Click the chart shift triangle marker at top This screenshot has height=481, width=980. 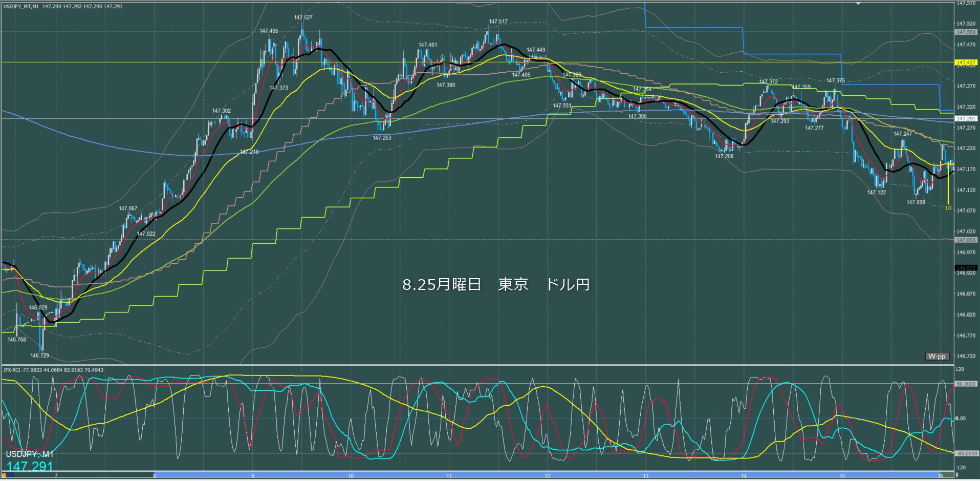tap(859, 3)
